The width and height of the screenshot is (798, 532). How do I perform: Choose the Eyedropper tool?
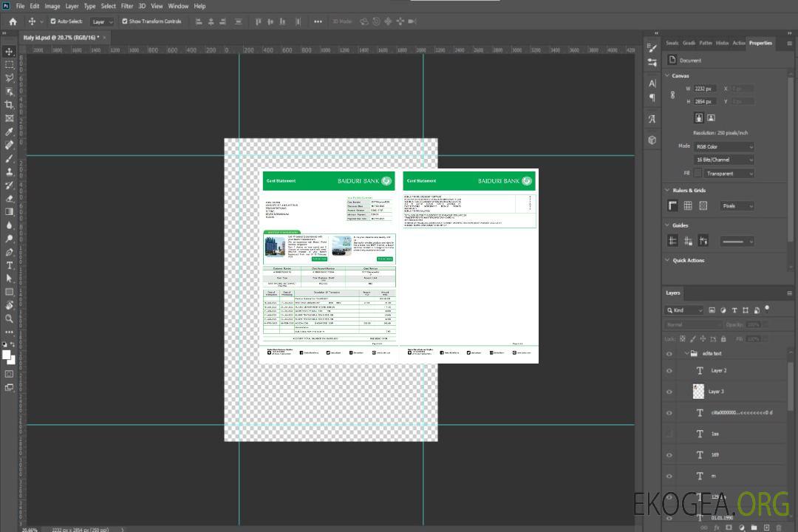[10, 132]
